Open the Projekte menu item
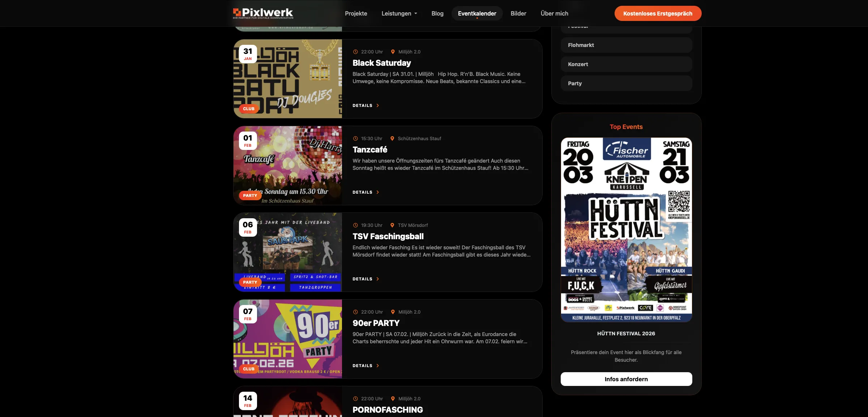This screenshot has height=417, width=868. pos(356,13)
